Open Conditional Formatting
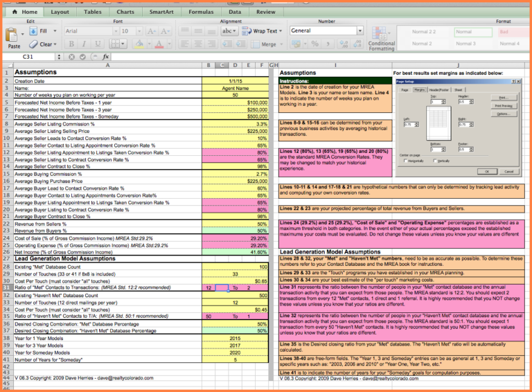The height and width of the screenshot is (392, 532). pos(381,37)
